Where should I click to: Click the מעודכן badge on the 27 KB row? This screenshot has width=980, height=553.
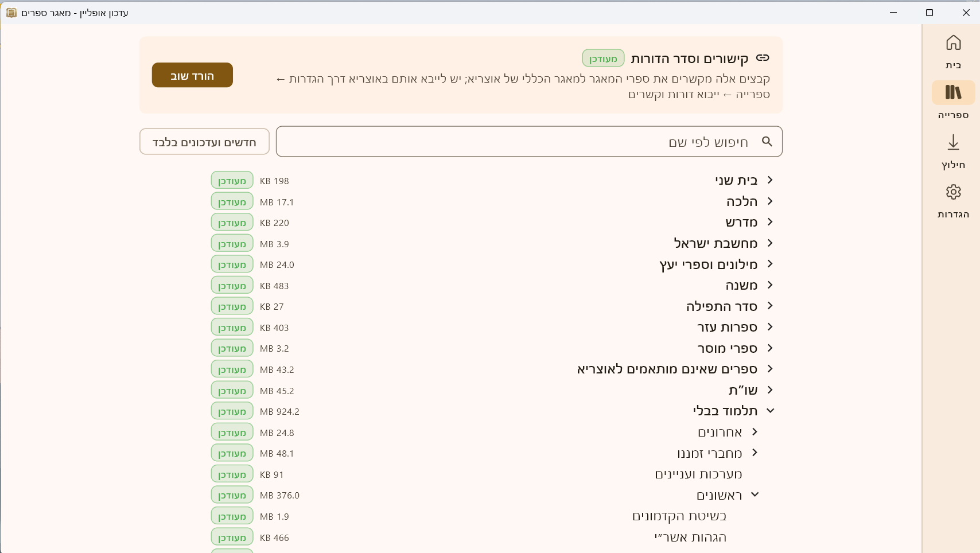point(232,306)
